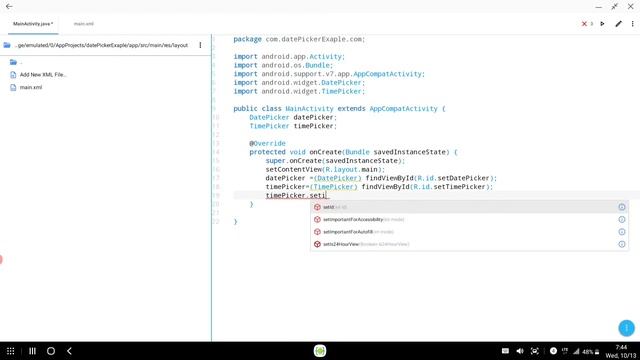The height and width of the screenshot is (360, 640).
Task: Open the folder path options menu
Action: pos(200,45)
